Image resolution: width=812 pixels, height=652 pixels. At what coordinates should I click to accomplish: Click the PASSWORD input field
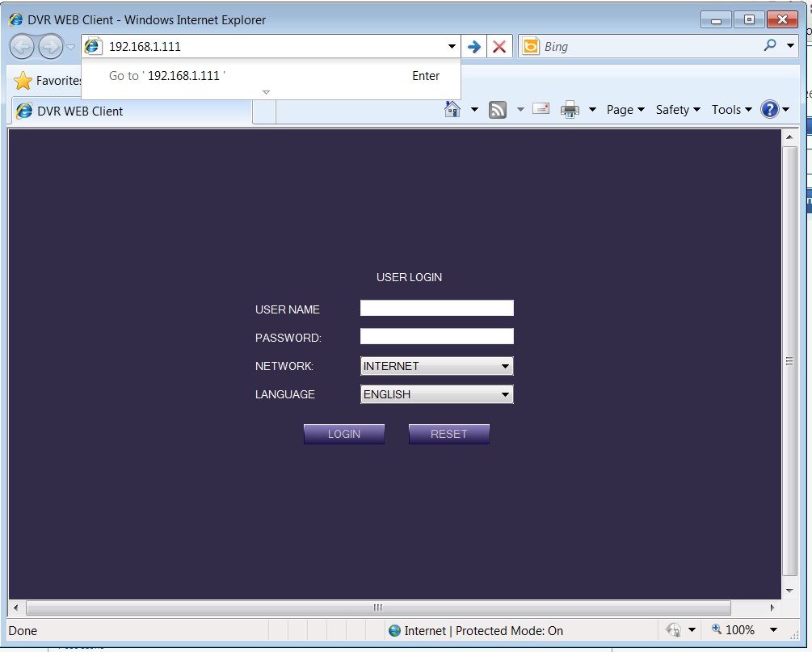point(437,336)
